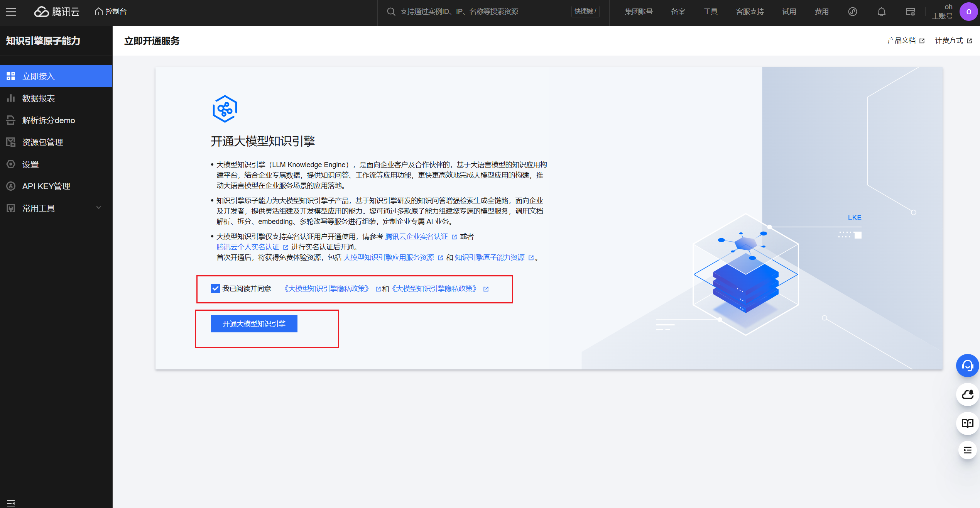Click the LKE label in illustration
The height and width of the screenshot is (508, 980).
(854, 218)
